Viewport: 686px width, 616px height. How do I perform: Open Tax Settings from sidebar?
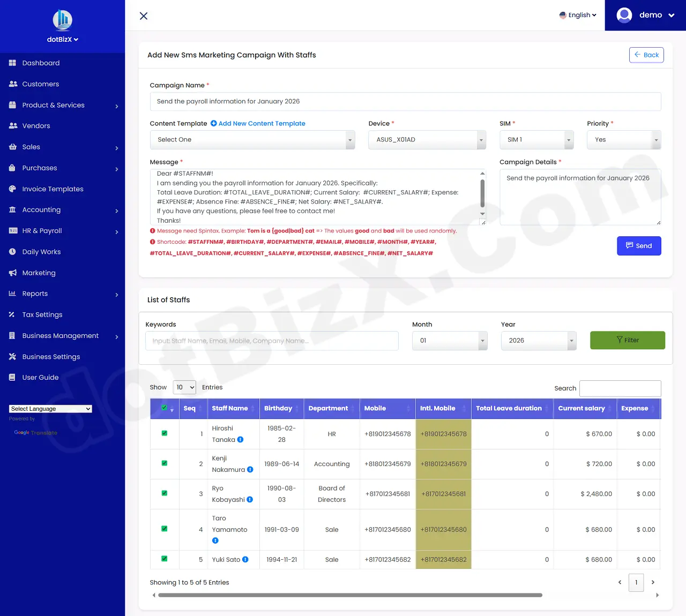(42, 314)
